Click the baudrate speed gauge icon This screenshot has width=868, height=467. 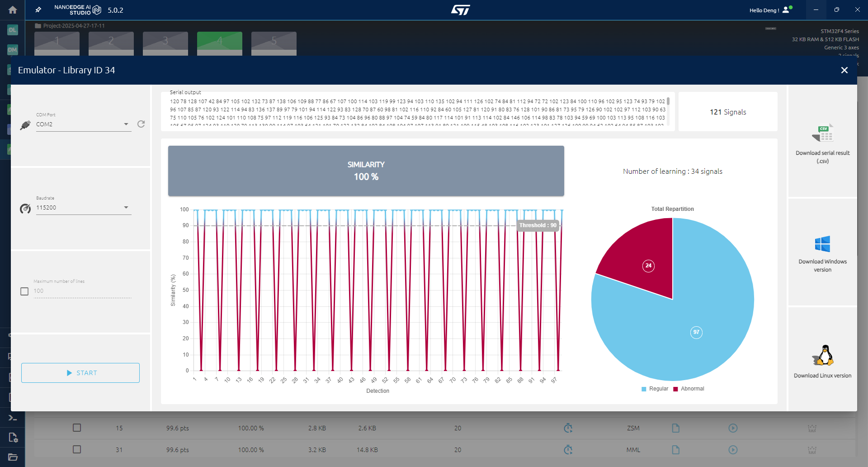point(25,209)
